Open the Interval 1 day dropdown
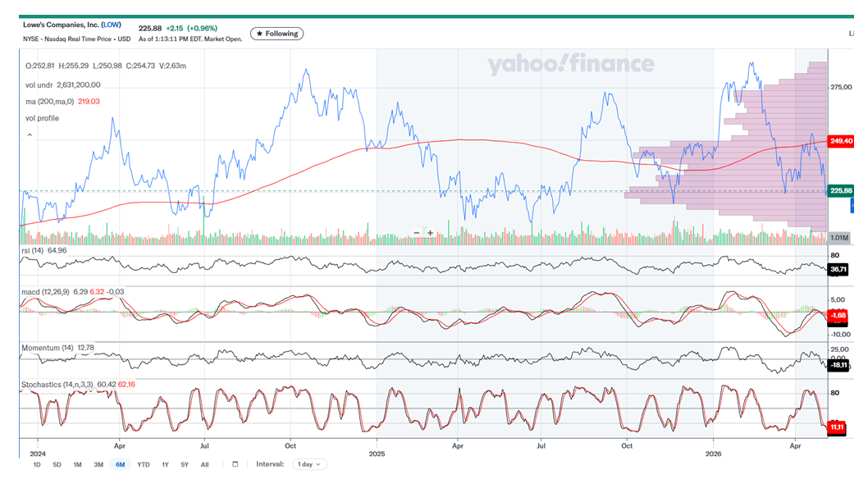The image size is (868, 488). coord(309,464)
